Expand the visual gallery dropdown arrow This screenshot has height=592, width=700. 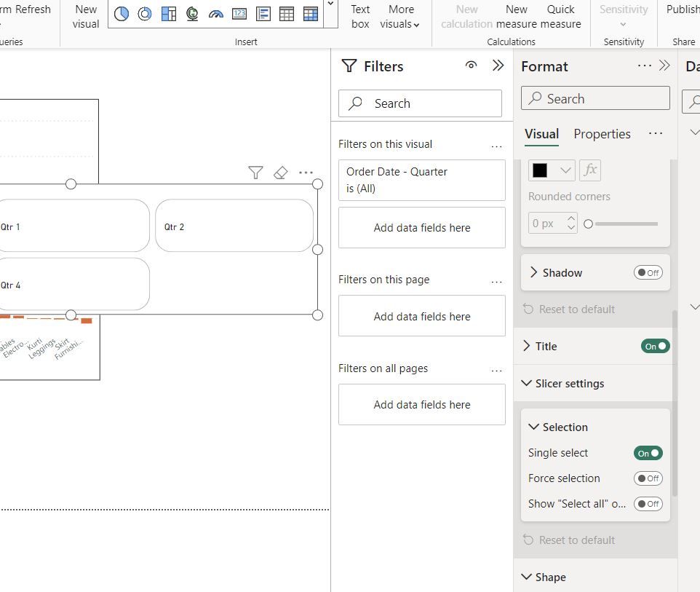(331, 4)
